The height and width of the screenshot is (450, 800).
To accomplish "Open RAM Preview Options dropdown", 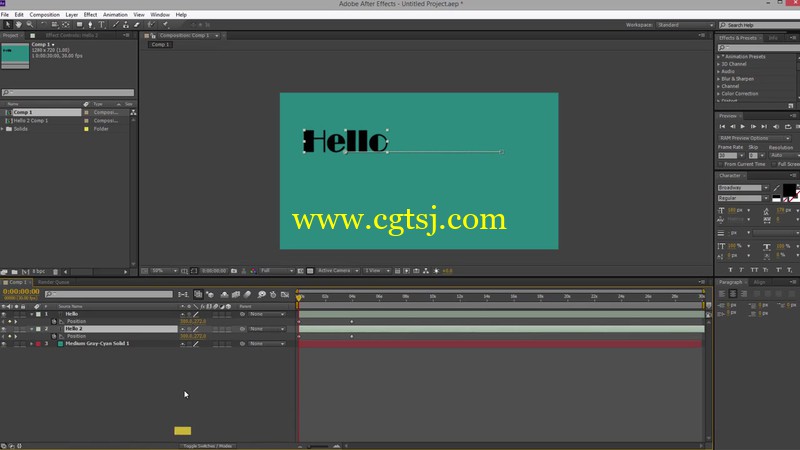I will tap(754, 138).
